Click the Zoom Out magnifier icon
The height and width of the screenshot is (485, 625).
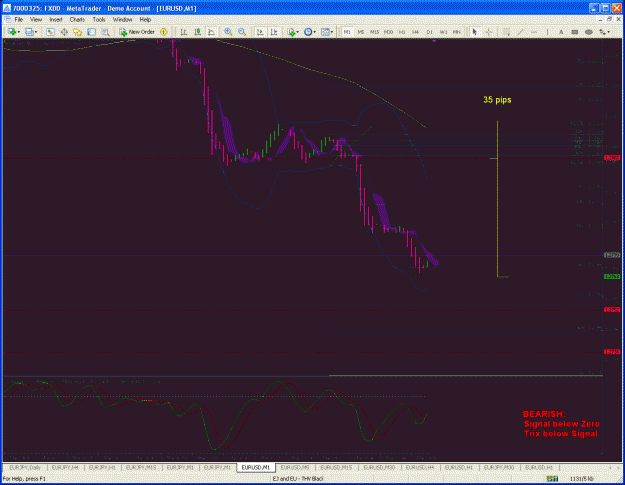(x=242, y=32)
